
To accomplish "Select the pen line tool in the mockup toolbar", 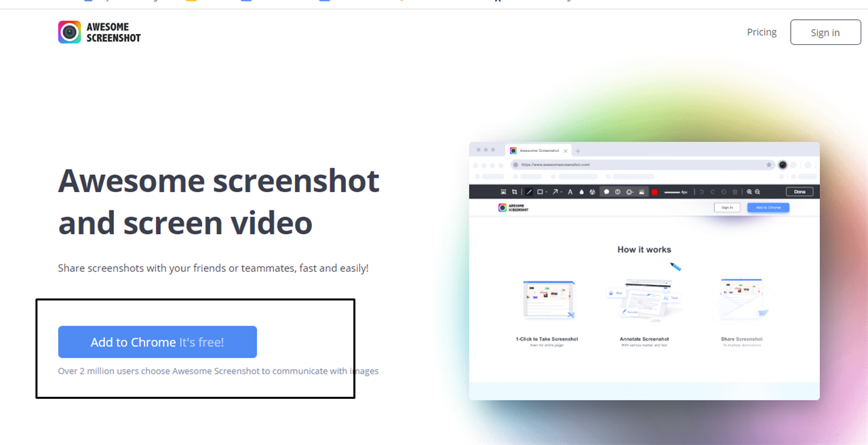I will coord(530,192).
